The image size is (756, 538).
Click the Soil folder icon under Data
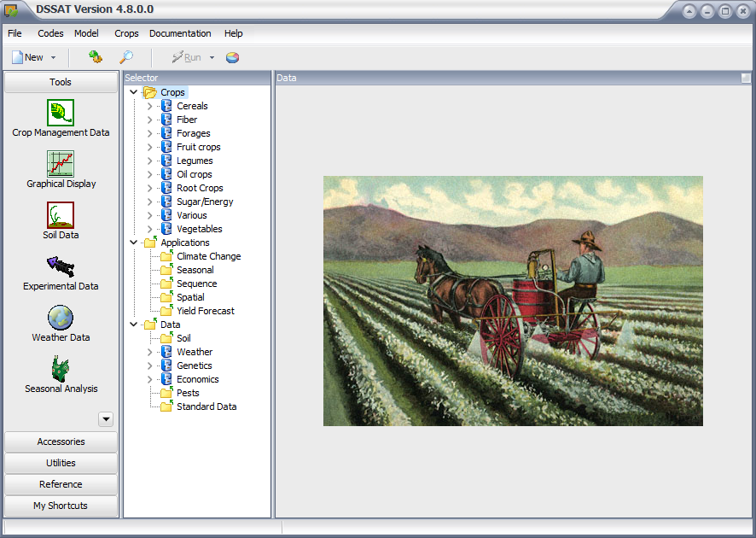pyautogui.click(x=166, y=338)
